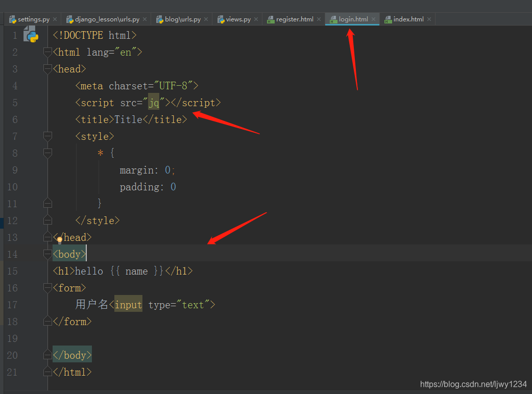Click the margin: 0 CSS property
The width and height of the screenshot is (532, 394).
point(147,170)
